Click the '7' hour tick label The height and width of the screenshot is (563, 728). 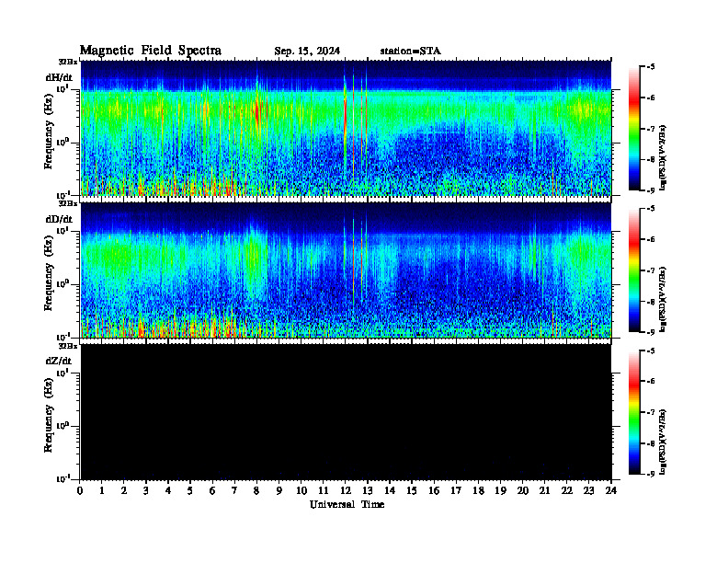point(234,491)
